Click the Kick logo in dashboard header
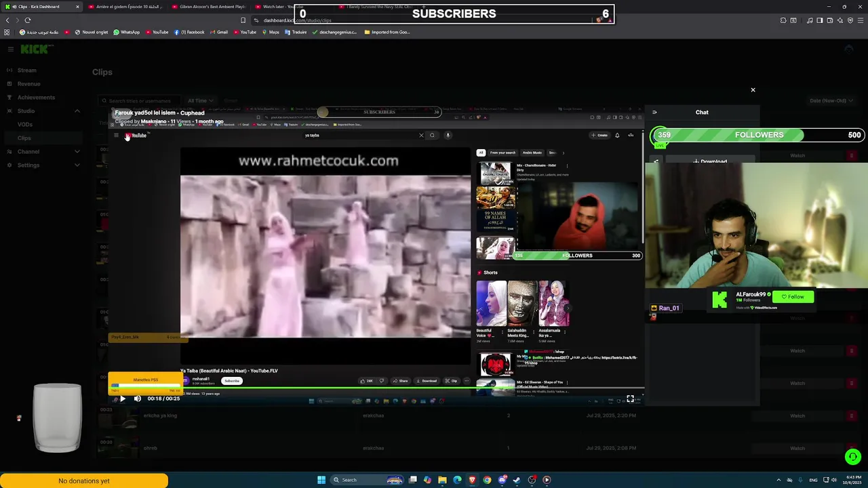This screenshot has width=868, height=488. coord(37,49)
